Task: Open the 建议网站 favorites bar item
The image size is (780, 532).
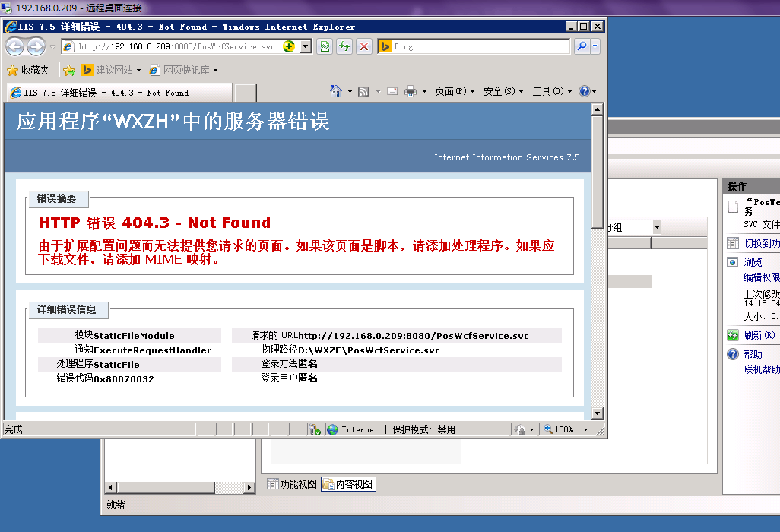Action: (x=112, y=70)
